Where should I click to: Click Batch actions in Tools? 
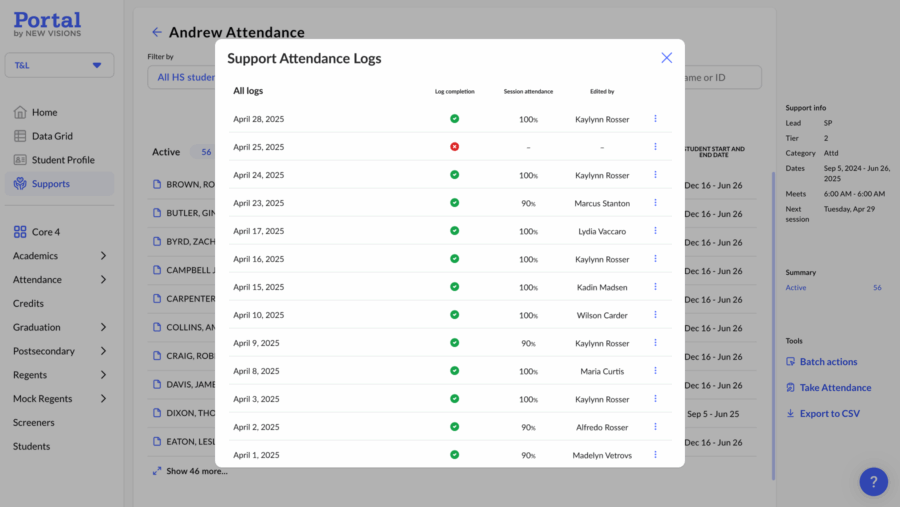827,362
